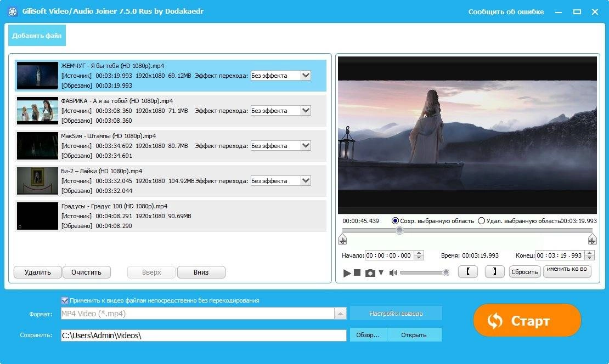Start joining with the Старт button

pyautogui.click(x=527, y=321)
